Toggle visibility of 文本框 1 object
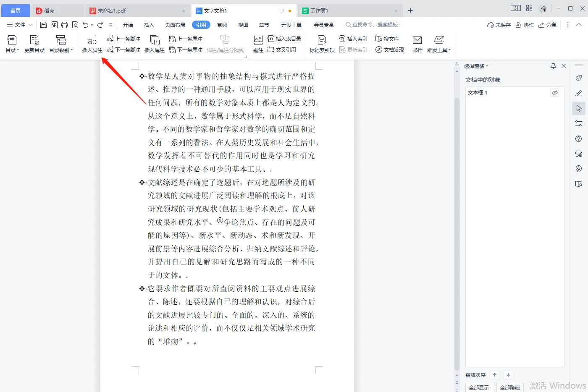Viewport: 588px width, 392px height. (x=554, y=93)
